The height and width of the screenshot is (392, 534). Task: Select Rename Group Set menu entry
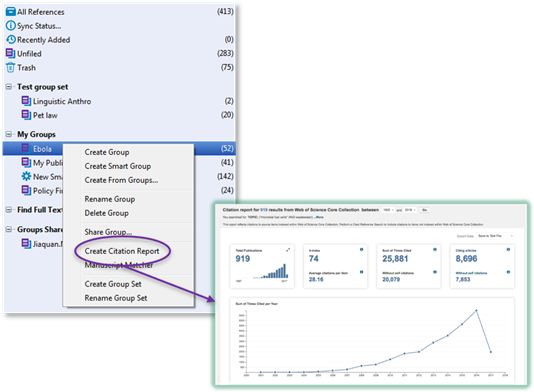tap(116, 298)
